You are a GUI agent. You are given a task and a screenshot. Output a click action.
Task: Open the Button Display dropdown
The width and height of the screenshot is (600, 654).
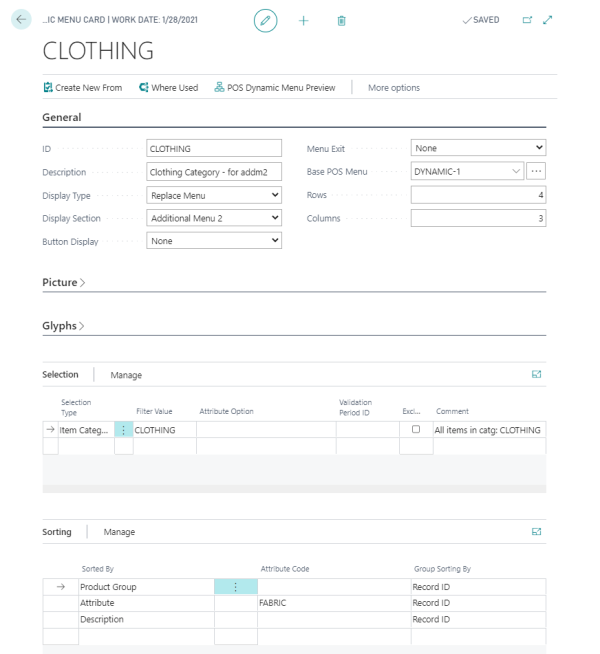(214, 241)
